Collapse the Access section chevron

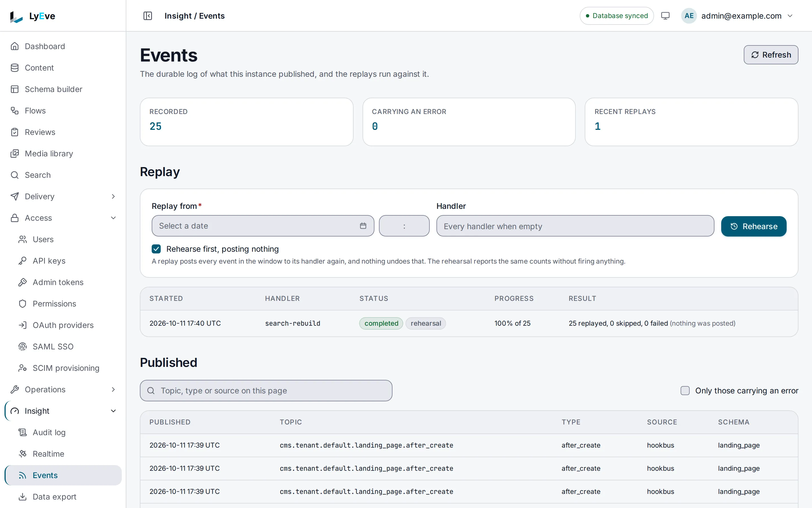113,218
